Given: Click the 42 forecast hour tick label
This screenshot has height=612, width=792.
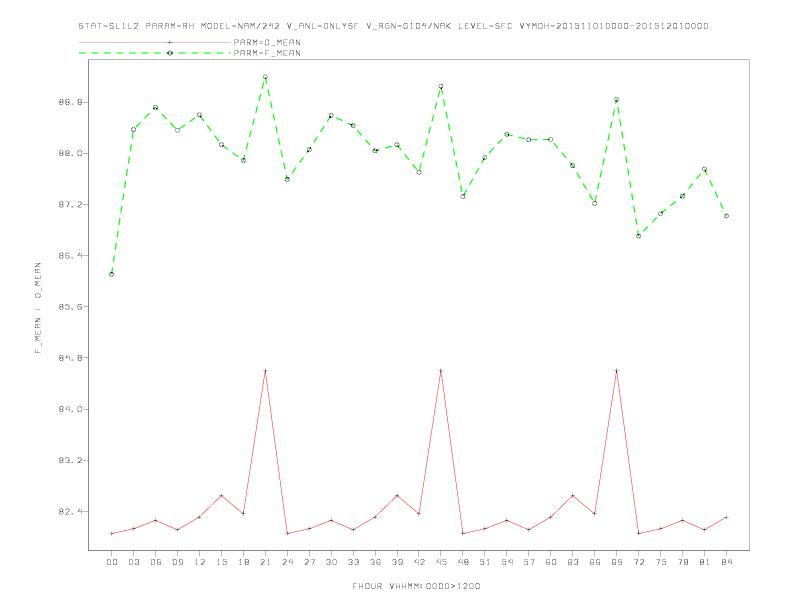Looking at the screenshot, I should click(x=419, y=562).
